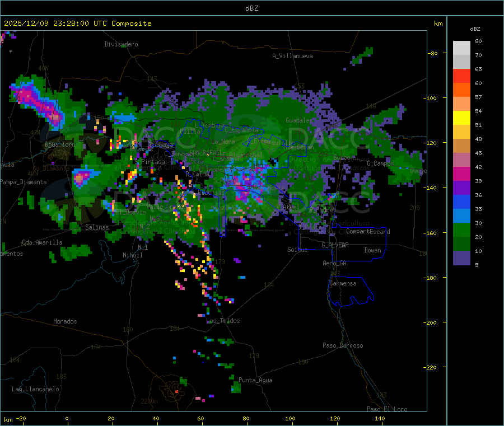The image size is (504, 426).
Task: Click the Bowen place label
Action: click(x=372, y=250)
